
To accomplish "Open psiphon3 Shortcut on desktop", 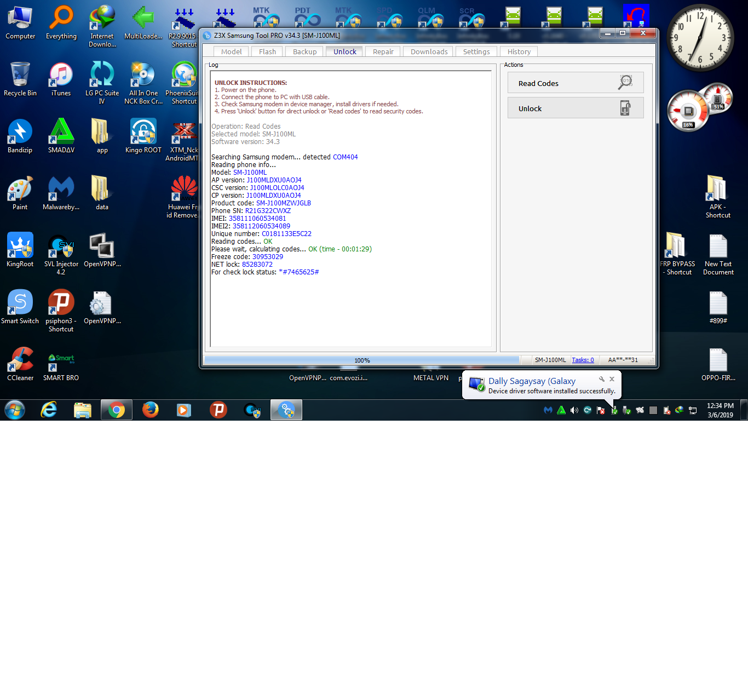I will 61,311.
